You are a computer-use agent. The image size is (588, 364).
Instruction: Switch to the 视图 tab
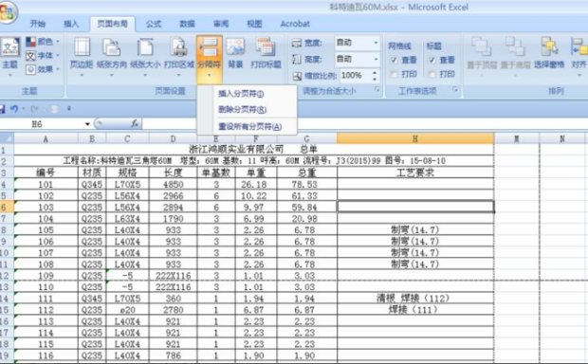click(254, 24)
